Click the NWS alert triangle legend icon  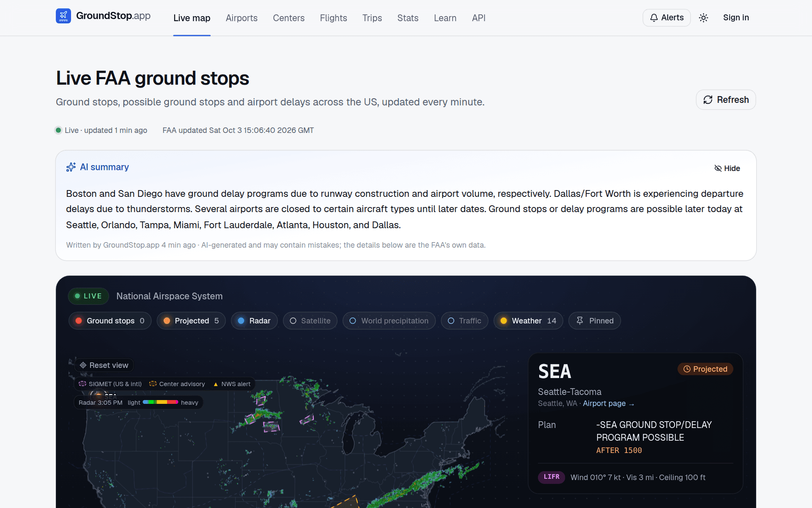216,384
